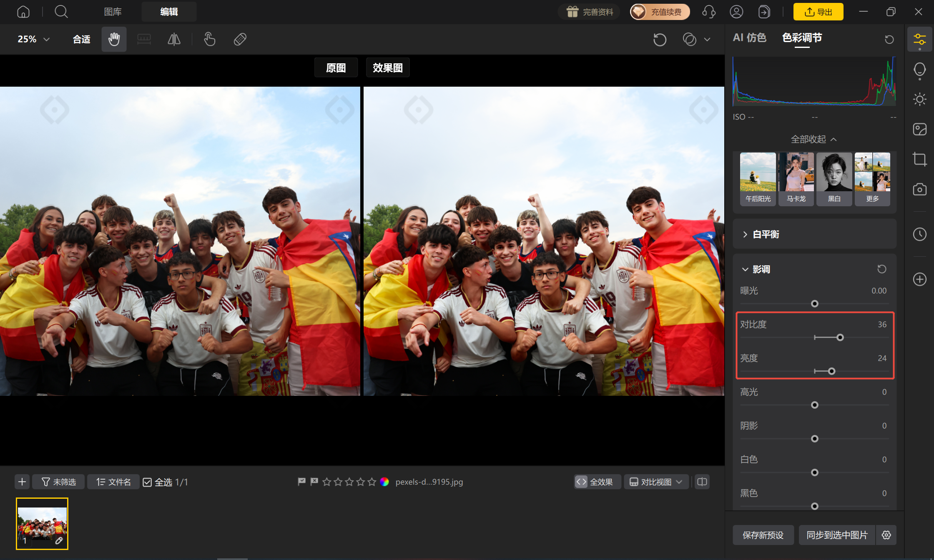Screen dimensions: 934x560
Task: Switch to the AI 仿色 tab
Action: click(x=749, y=38)
